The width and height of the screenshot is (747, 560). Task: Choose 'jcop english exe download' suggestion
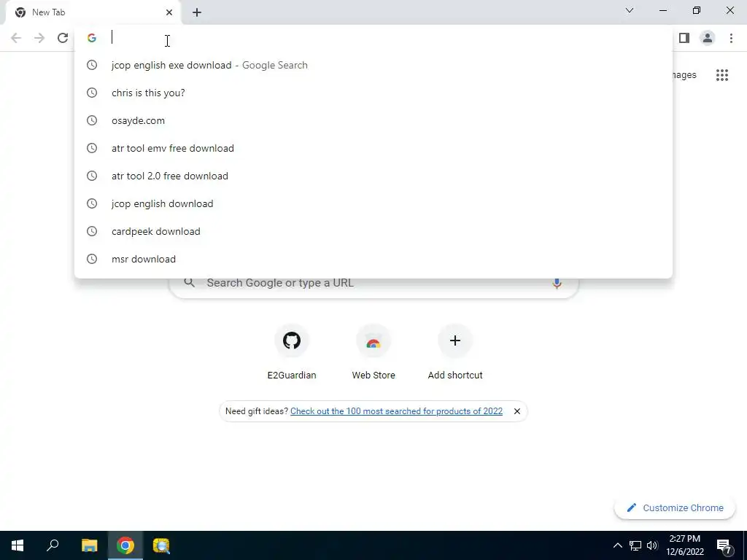[x=373, y=65]
